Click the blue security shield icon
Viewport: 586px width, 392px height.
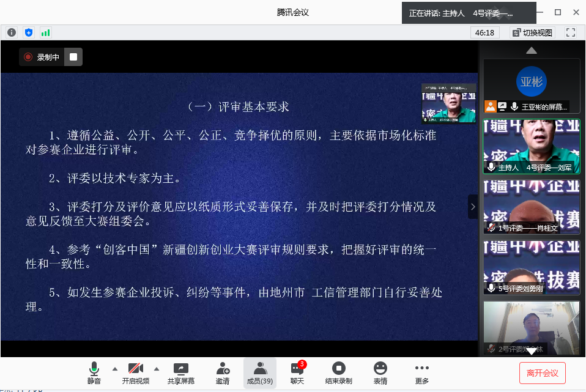29,32
